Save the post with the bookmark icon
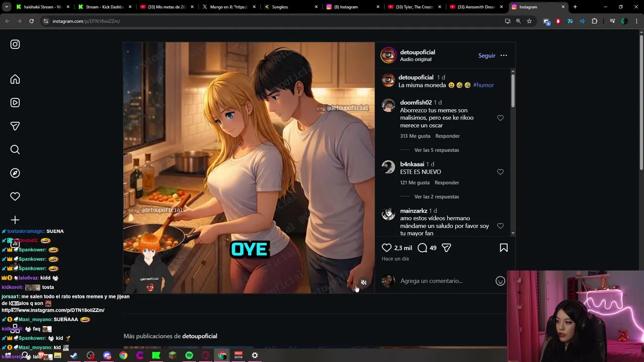 coord(504,247)
